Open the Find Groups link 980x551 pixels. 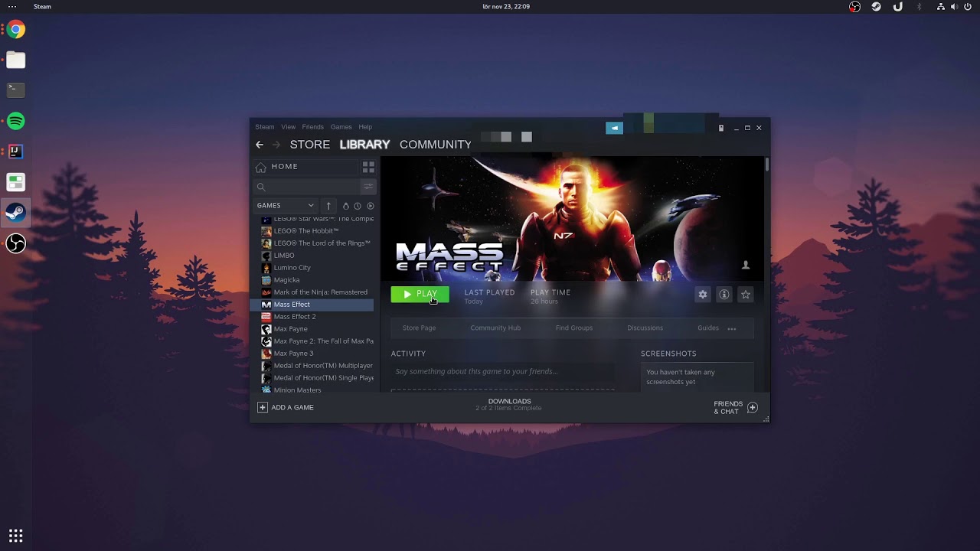point(574,328)
